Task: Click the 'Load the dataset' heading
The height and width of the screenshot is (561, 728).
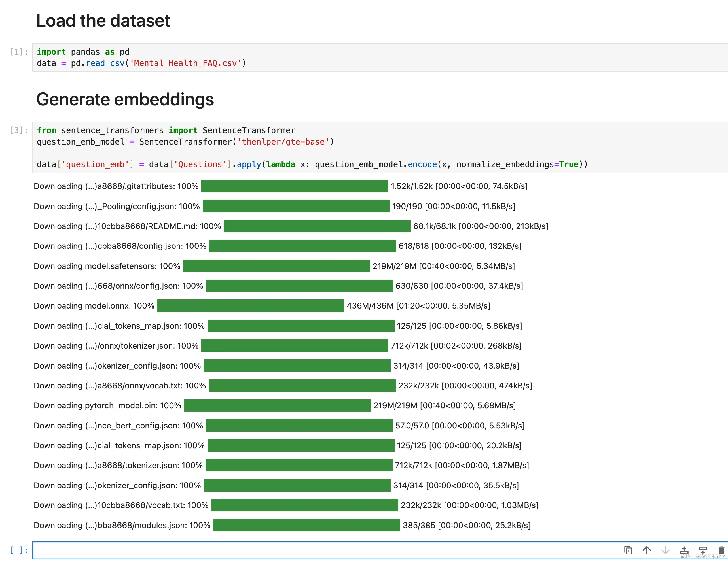Action: coord(103,21)
